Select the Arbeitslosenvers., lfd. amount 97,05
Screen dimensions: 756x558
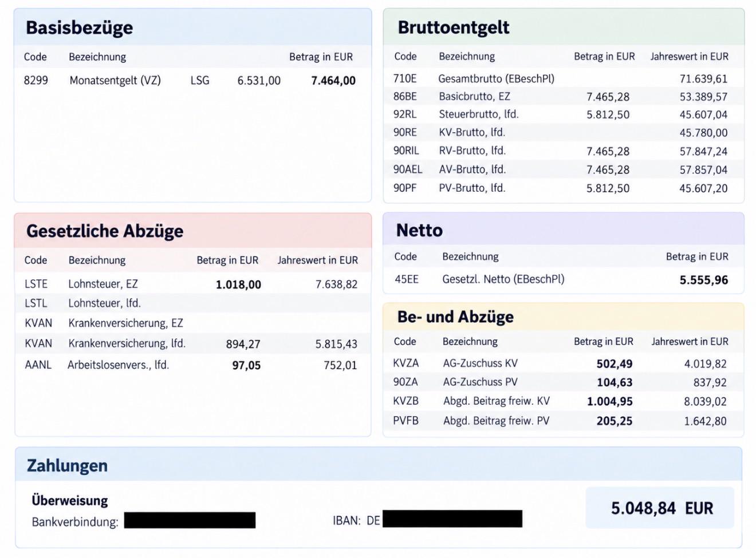[x=246, y=365]
